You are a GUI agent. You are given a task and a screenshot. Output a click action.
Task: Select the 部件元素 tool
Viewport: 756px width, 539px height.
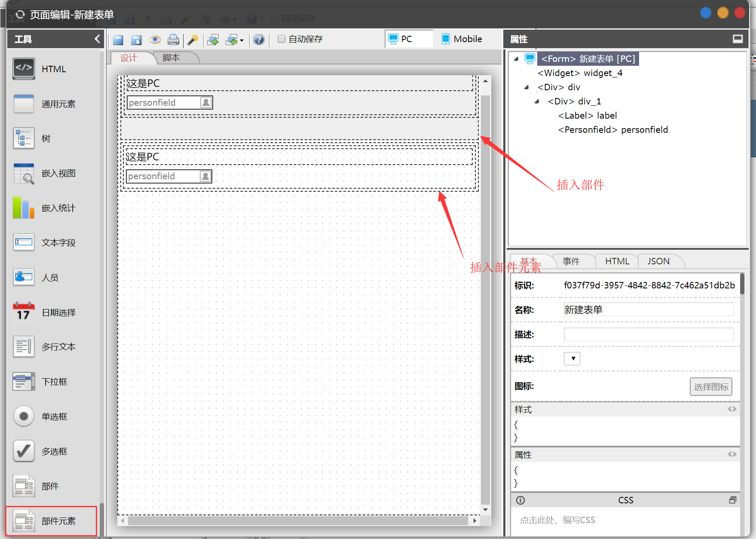[x=52, y=521]
